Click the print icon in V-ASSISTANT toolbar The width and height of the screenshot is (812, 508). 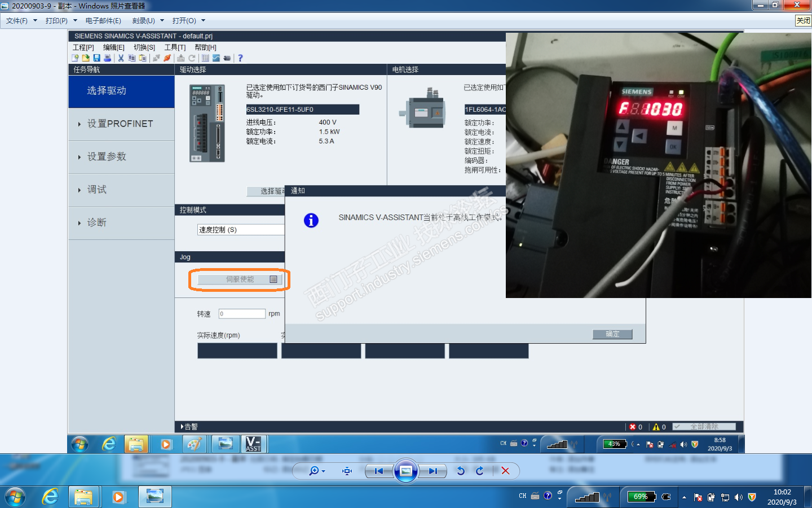coord(107,58)
